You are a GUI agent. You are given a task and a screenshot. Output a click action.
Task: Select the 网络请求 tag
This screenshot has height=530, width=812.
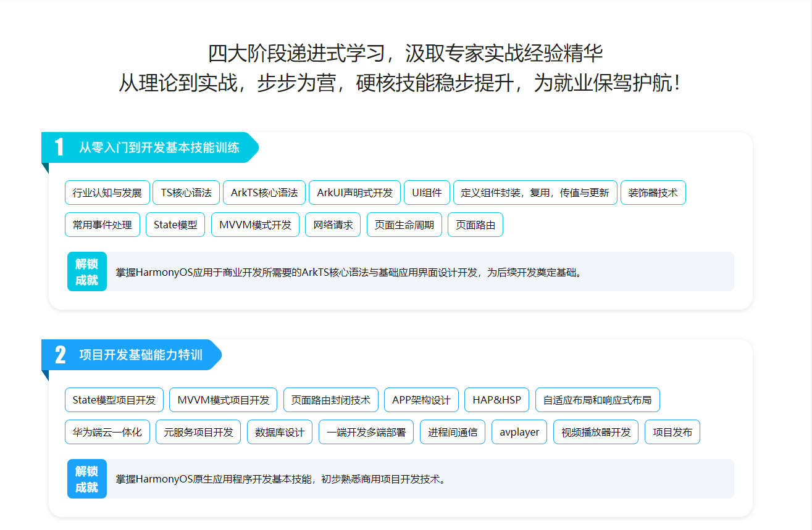[333, 225]
